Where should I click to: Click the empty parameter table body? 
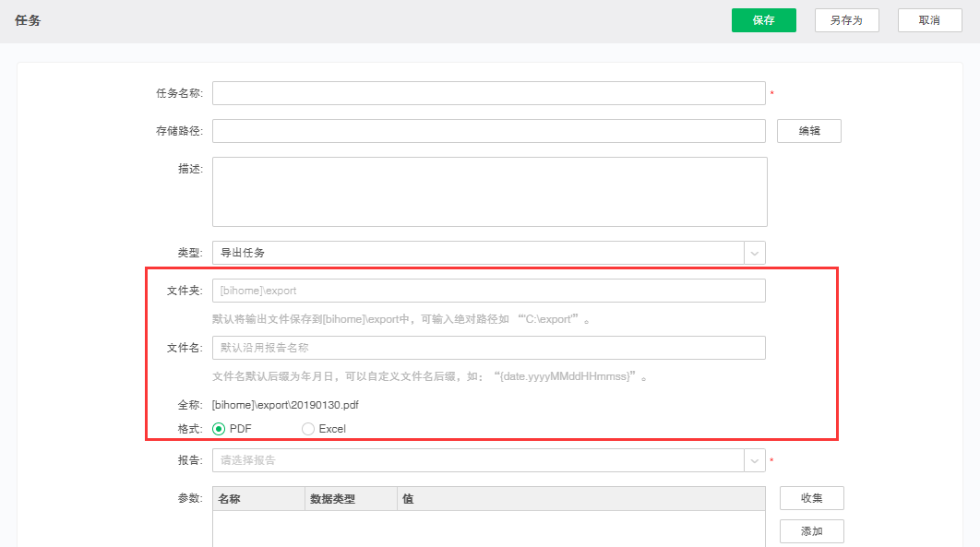click(488, 529)
